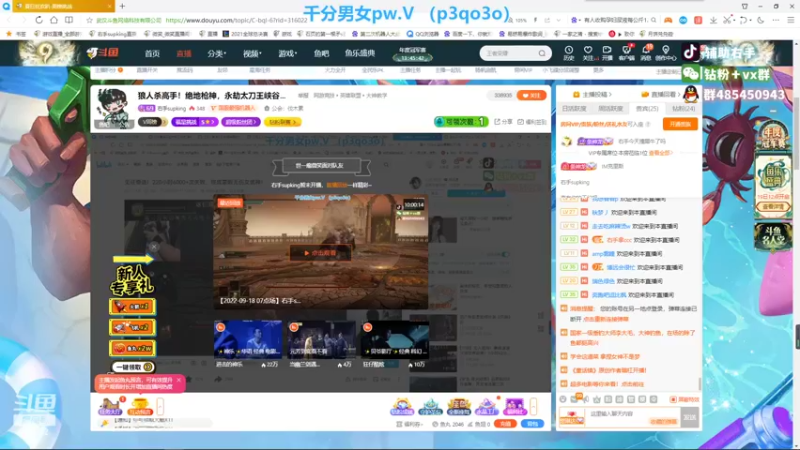
Task: Open the crown icon in chat toolbar
Action: pyautogui.click(x=597, y=399)
